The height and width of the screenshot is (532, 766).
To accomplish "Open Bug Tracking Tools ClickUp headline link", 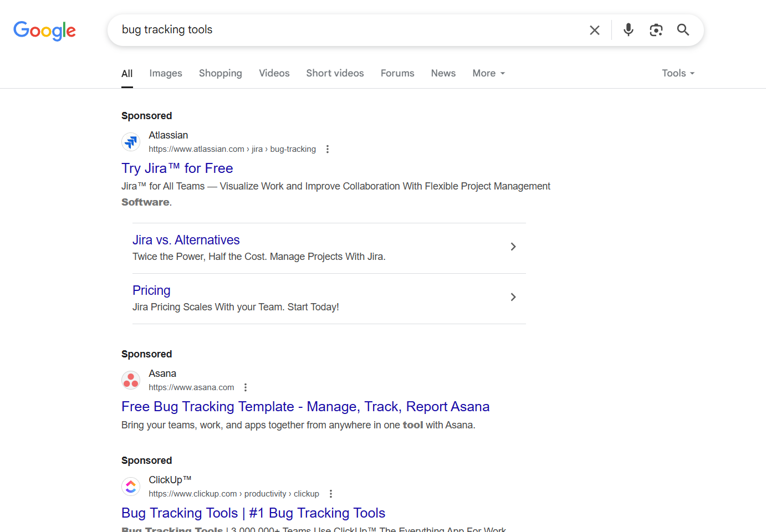I will coord(253,513).
